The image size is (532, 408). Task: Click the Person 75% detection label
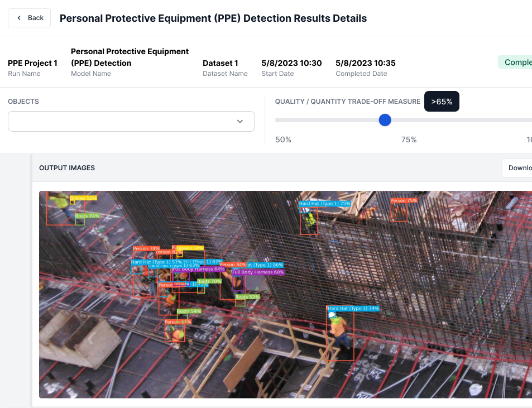pos(403,200)
